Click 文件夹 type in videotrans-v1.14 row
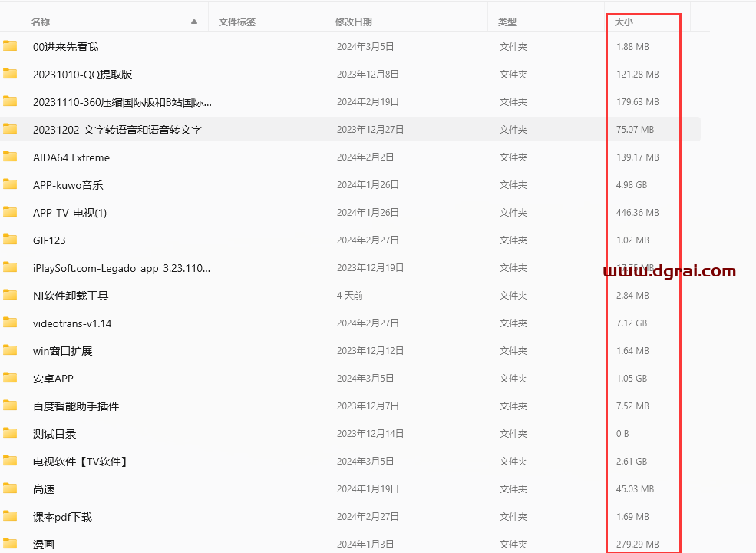Viewport: 756px width, 553px height. click(x=513, y=323)
